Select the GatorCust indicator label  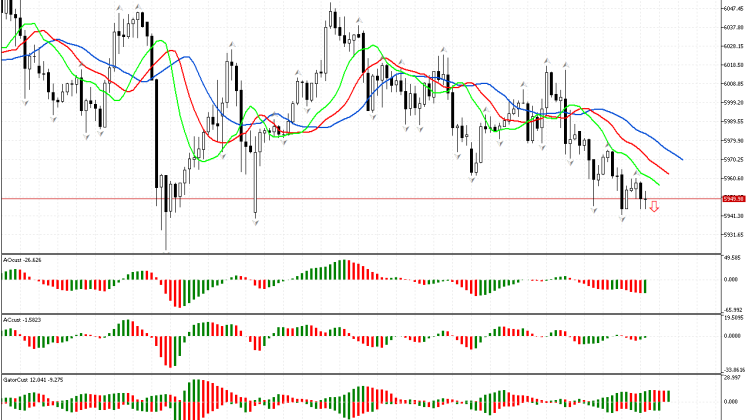27,381
